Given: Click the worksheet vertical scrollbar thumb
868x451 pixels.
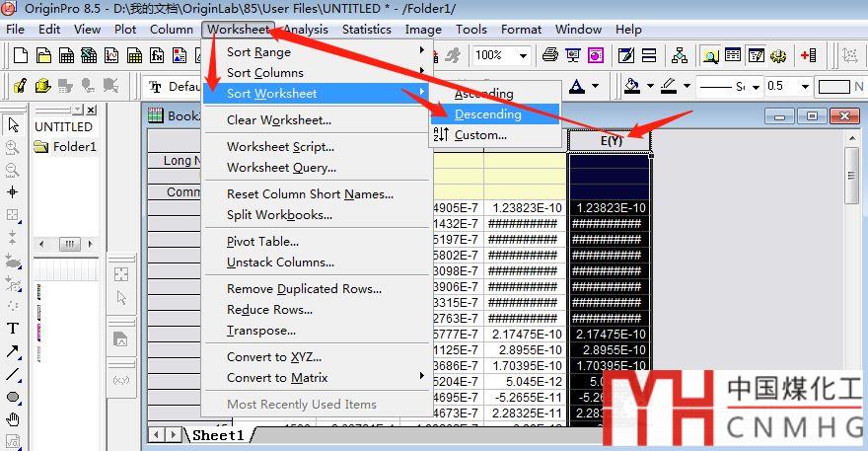Looking at the screenshot, I should (852, 175).
